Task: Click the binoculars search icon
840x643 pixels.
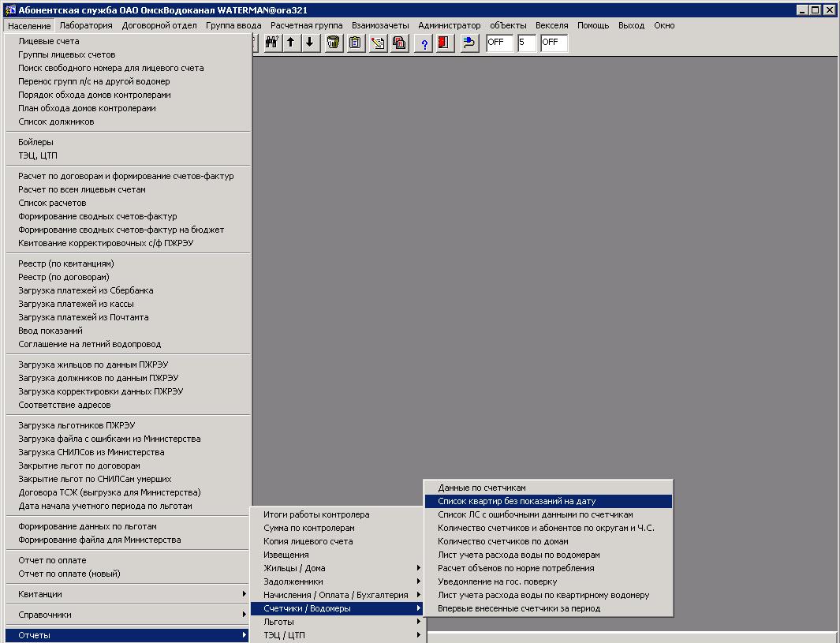Action: [x=271, y=43]
